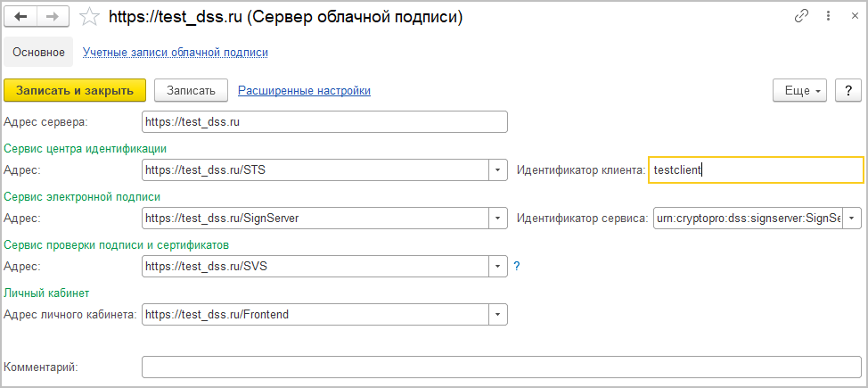The image size is (868, 388).
Task: Click the forward navigation arrow
Action: tap(53, 17)
